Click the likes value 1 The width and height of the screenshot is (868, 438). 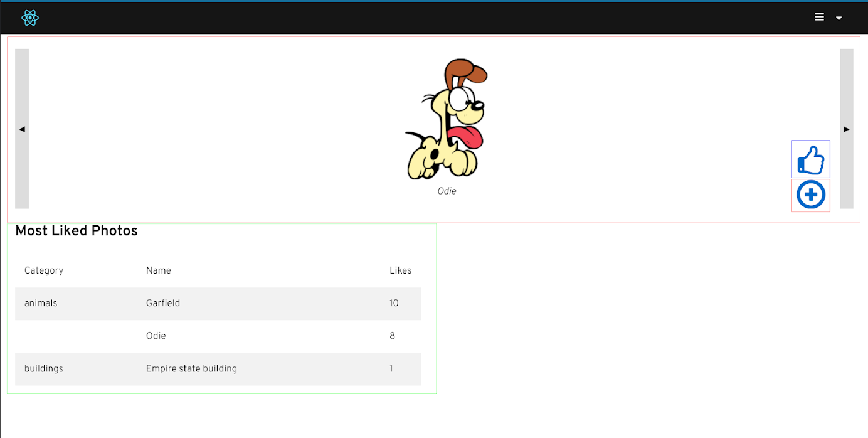pyautogui.click(x=391, y=368)
